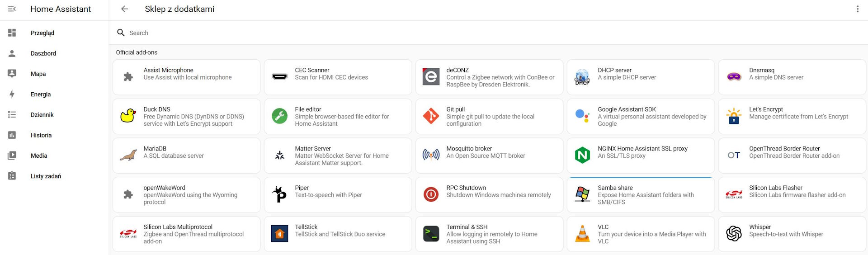Open Energia in the sidebar
The height and width of the screenshot is (255, 868).
[41, 94]
